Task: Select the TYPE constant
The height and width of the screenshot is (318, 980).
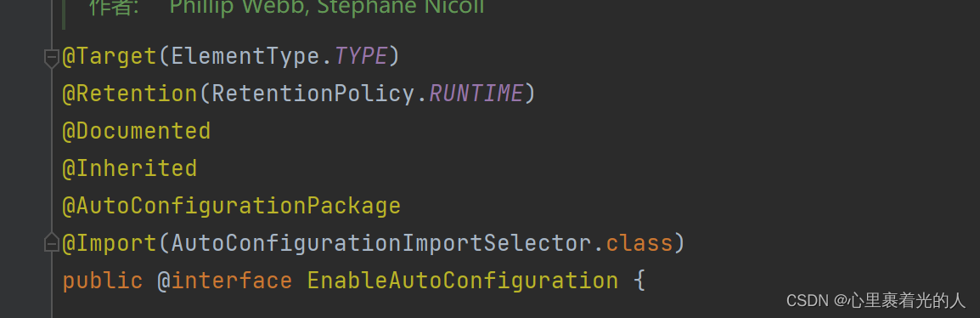Action: tap(361, 57)
